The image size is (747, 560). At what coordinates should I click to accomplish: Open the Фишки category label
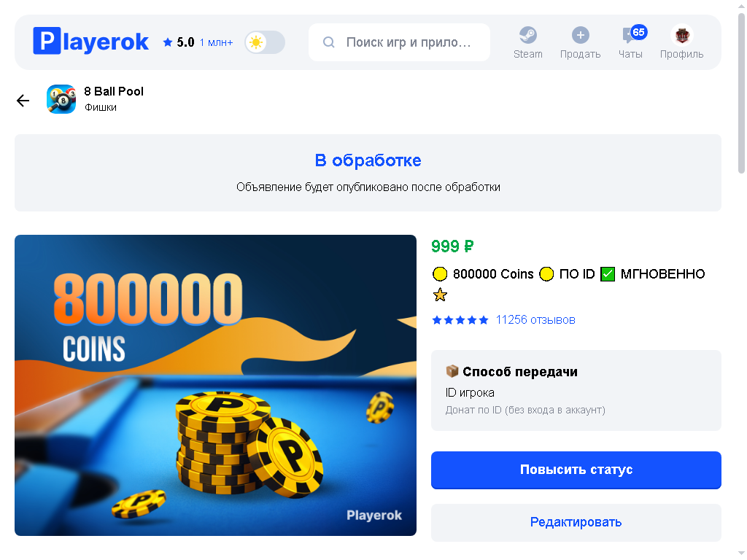101,108
